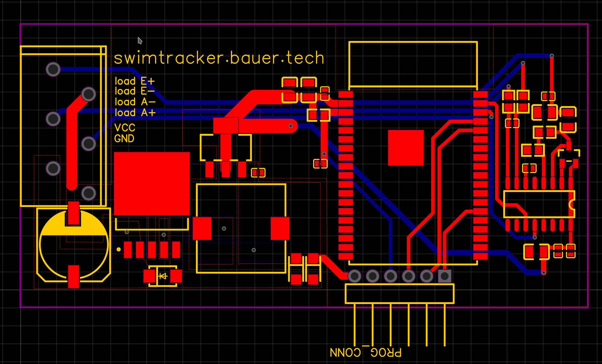This screenshot has height=364, width=602.
Task: Select the mirrored PROG_CONN label
Action: 366,352
